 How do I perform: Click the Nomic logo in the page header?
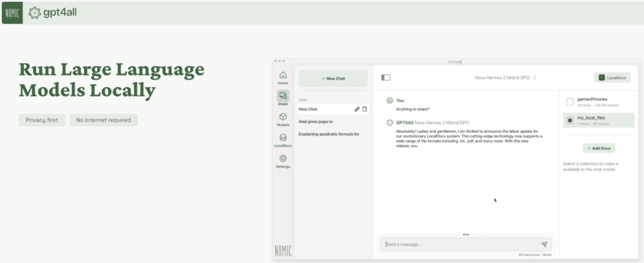click(12, 13)
